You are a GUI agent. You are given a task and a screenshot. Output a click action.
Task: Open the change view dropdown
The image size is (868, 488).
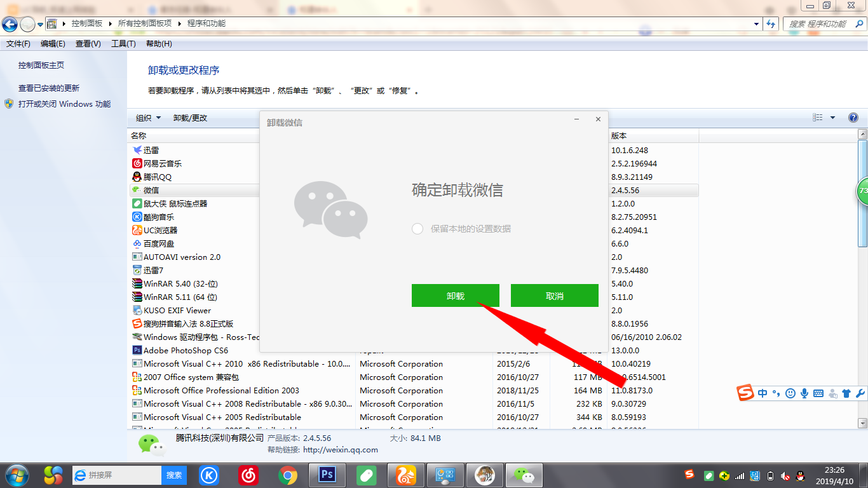(x=832, y=118)
